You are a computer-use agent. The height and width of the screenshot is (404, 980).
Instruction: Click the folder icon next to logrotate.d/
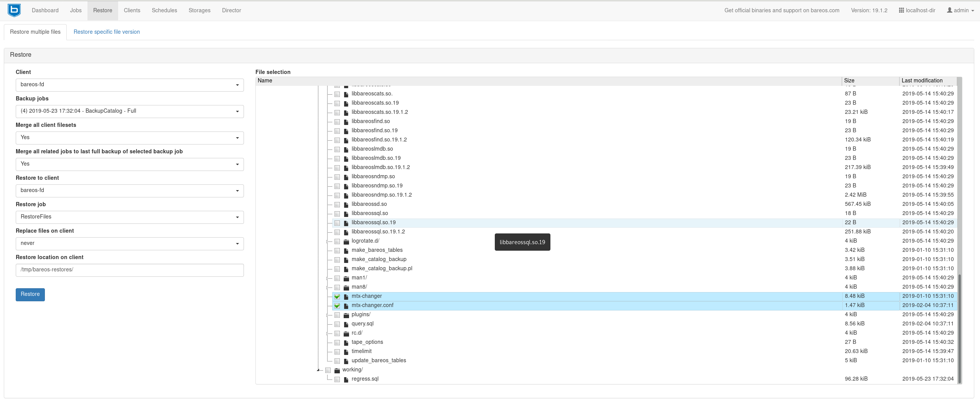point(346,241)
